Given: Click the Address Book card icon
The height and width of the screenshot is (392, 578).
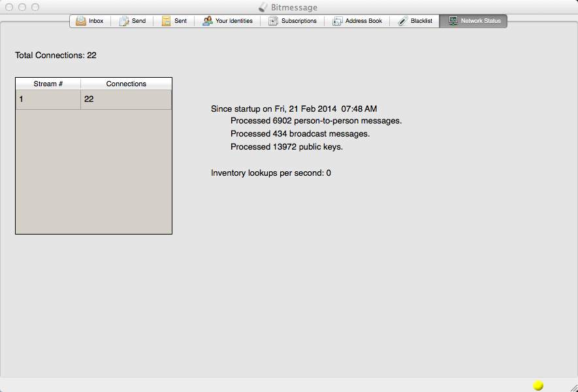Looking at the screenshot, I should pyautogui.click(x=337, y=21).
